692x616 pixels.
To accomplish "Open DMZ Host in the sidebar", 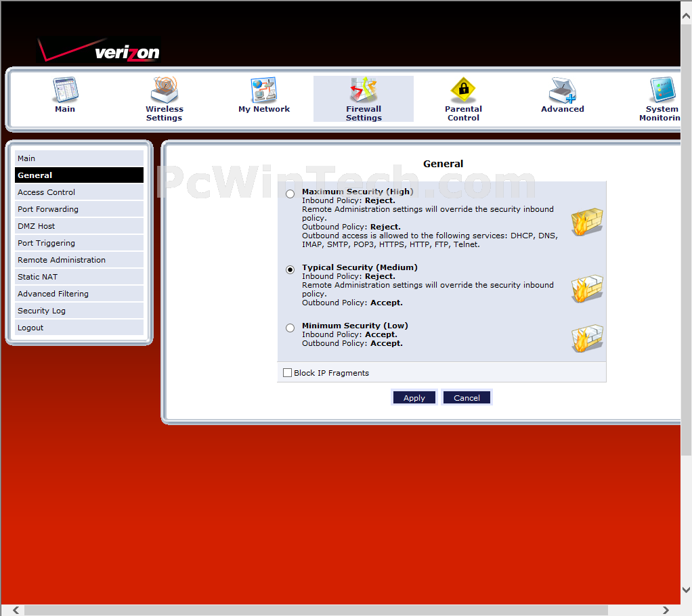I will 79,226.
